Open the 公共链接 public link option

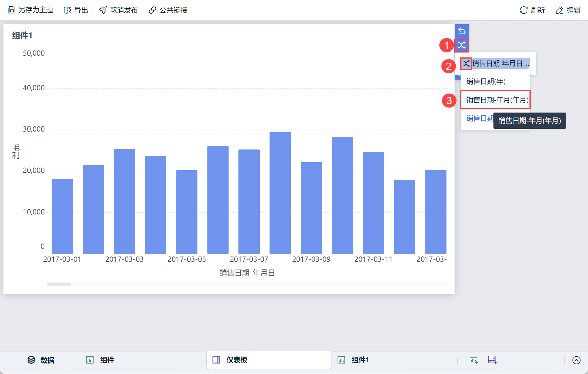coord(168,10)
